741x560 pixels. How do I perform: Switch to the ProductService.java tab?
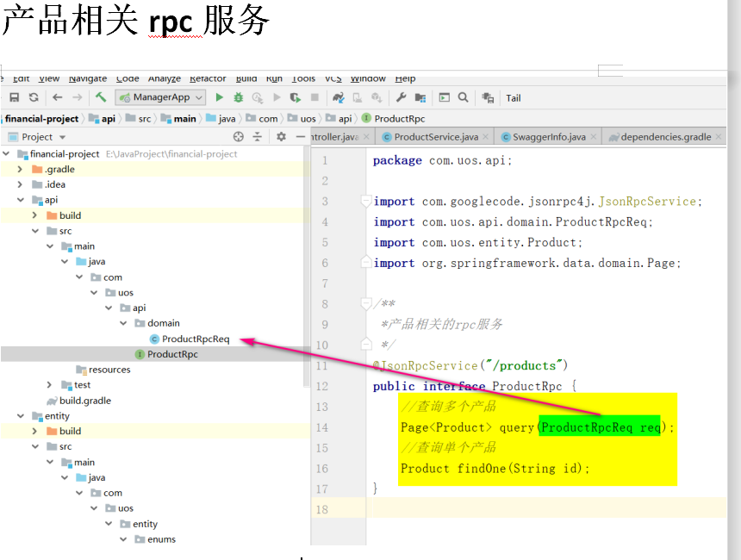[435, 137]
